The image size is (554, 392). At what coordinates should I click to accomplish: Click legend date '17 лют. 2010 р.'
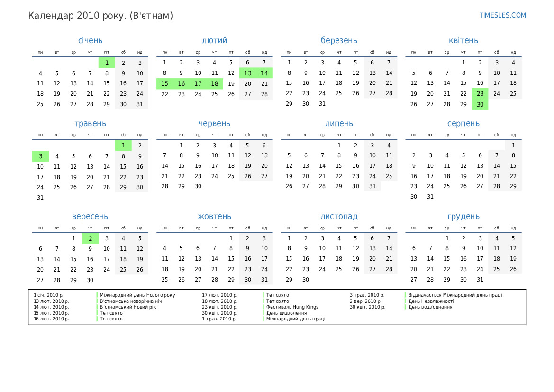click(x=220, y=295)
